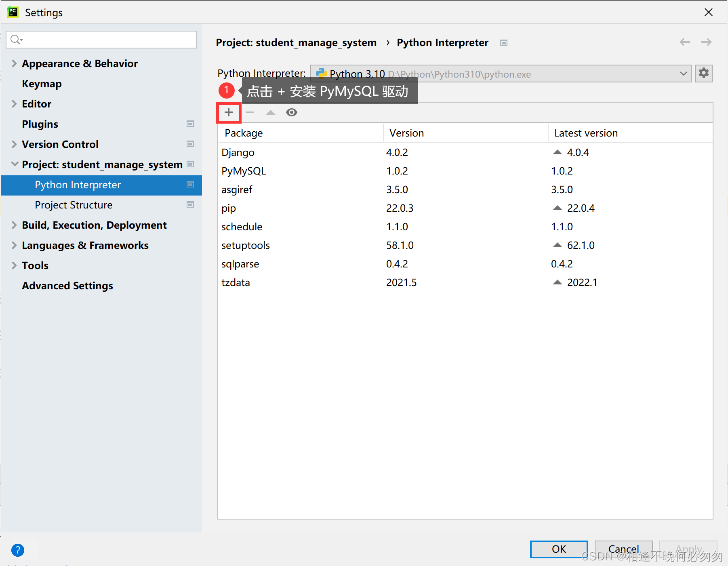The width and height of the screenshot is (728, 566).
Task: Collapse the Project: student_manage_system section
Action: point(15,164)
